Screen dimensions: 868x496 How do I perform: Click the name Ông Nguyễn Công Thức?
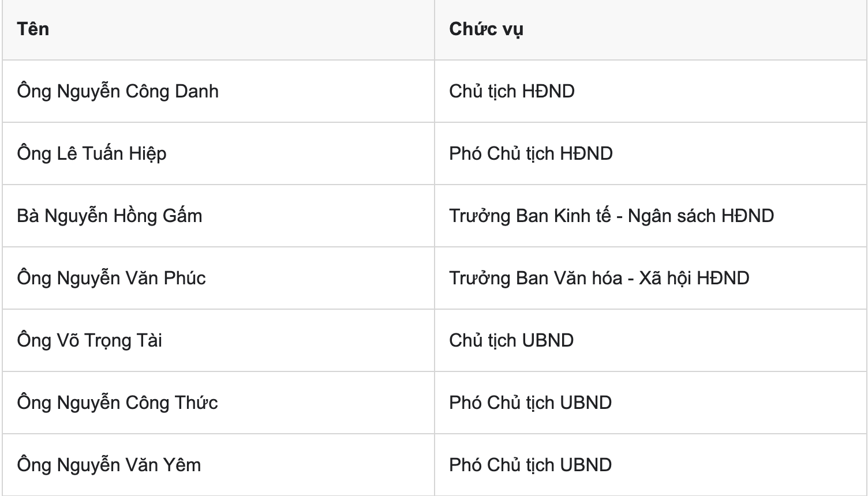pos(118,403)
